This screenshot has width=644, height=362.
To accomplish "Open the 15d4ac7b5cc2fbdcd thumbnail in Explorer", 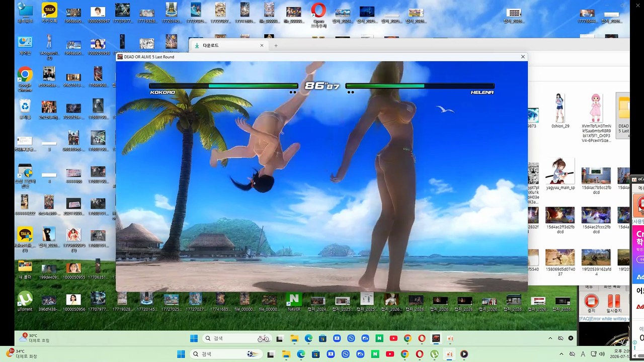I will click(596, 180).
